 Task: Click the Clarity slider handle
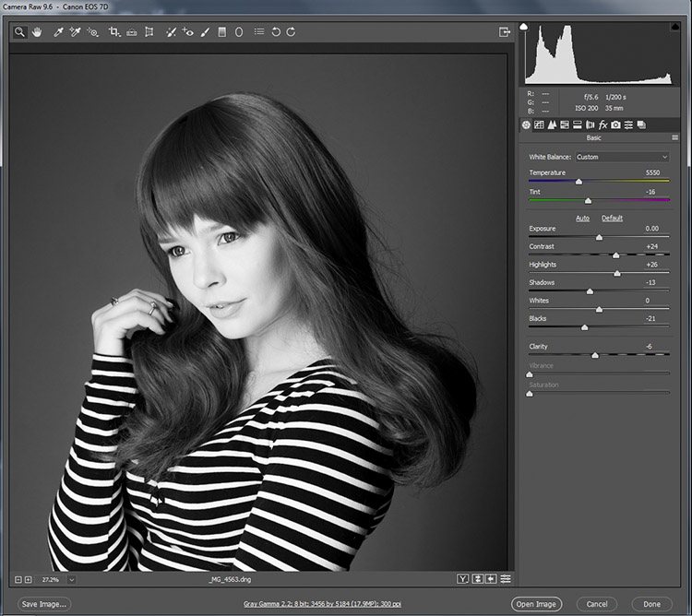(595, 355)
